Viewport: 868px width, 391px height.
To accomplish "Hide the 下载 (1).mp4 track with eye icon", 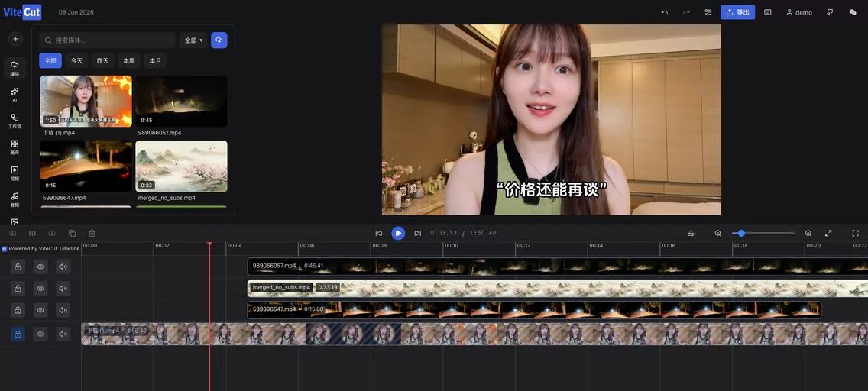I will tap(40, 334).
